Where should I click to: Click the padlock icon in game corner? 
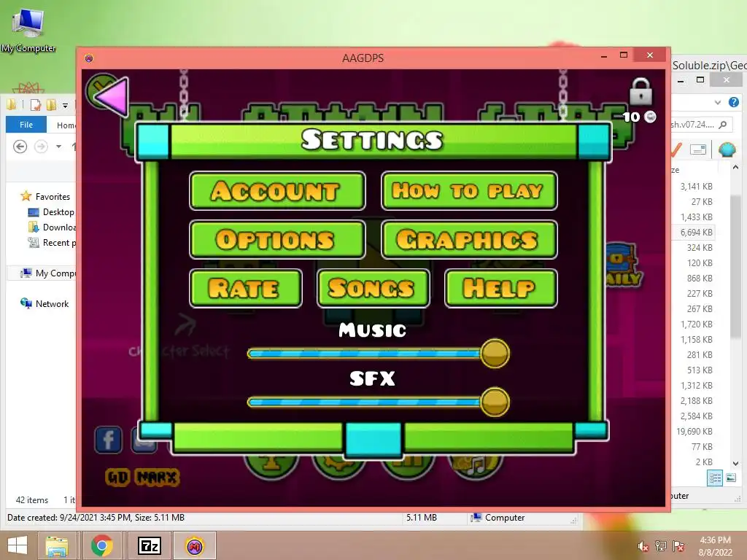tap(640, 91)
